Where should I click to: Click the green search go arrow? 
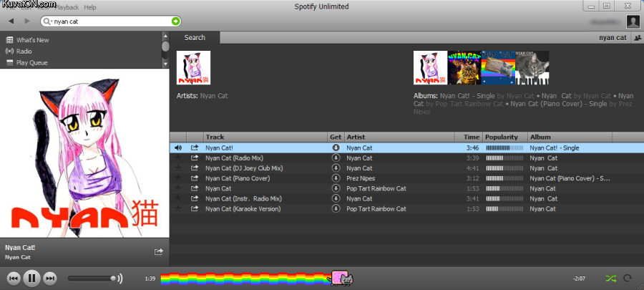tap(175, 21)
